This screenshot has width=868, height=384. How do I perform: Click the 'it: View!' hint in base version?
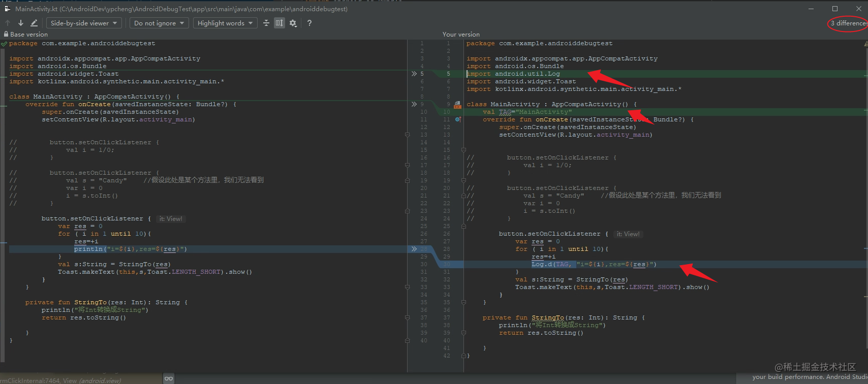(x=171, y=218)
